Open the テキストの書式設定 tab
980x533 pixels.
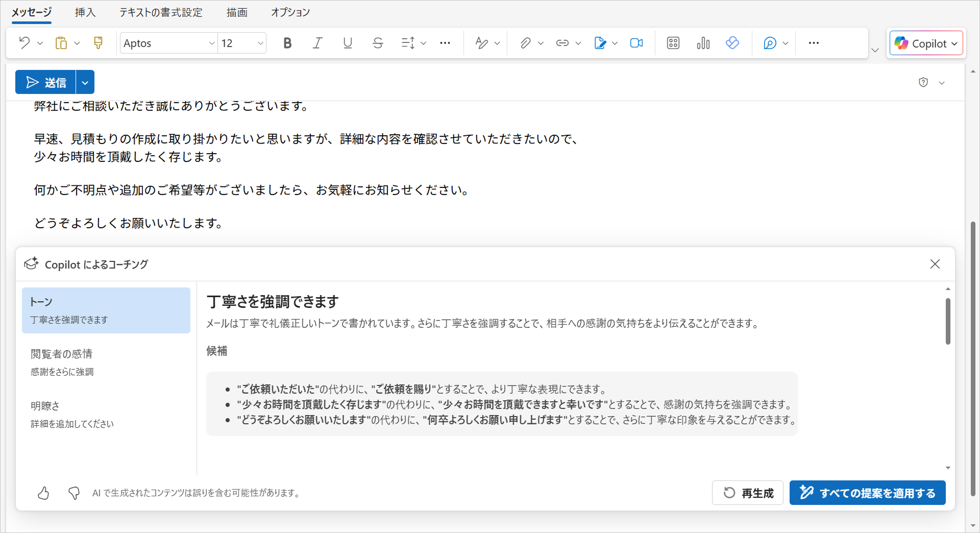click(161, 12)
